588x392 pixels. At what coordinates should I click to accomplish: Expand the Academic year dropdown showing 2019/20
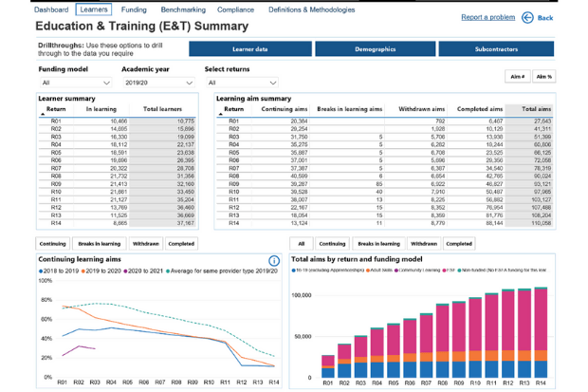[x=156, y=83]
